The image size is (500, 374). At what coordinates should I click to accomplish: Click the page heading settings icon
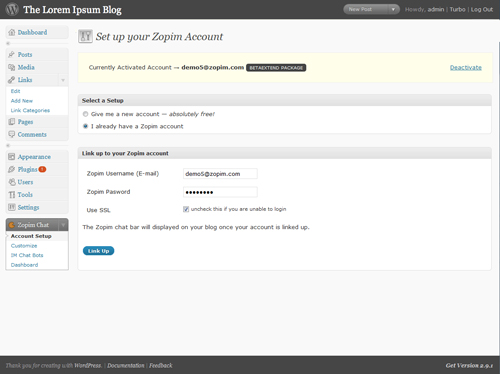[85, 36]
